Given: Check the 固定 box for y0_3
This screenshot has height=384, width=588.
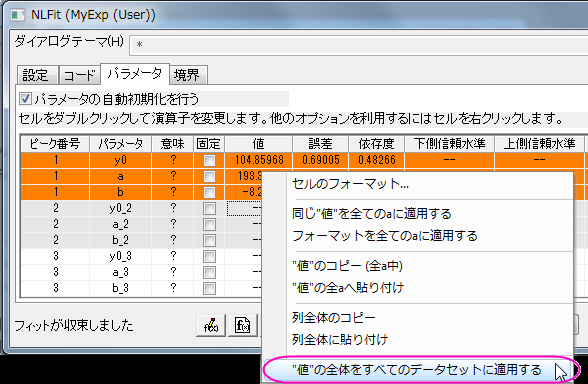Looking at the screenshot, I should coord(209,256).
